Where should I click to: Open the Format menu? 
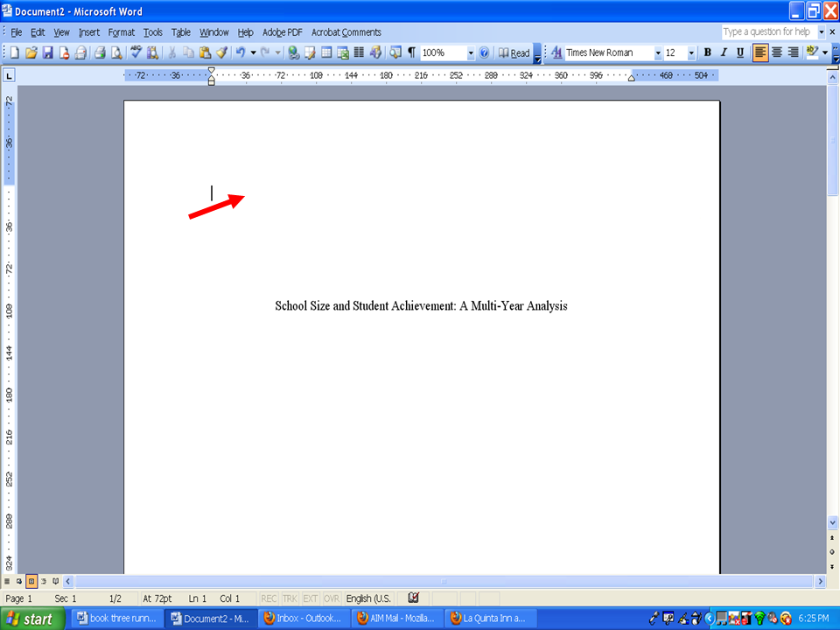pyautogui.click(x=121, y=32)
